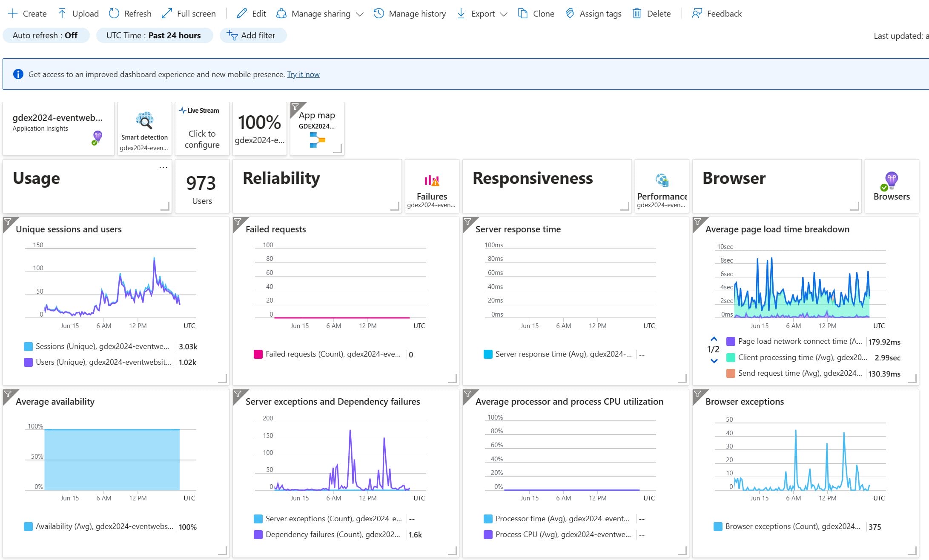
Task: Click the Dependency failures value 1.6k
Action: (415, 535)
